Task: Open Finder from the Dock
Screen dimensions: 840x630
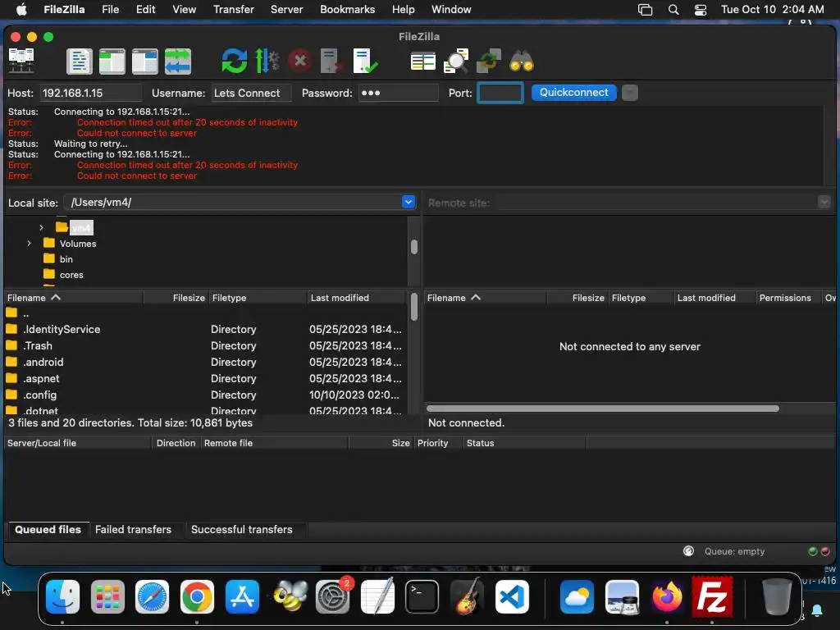Action: 62,596
